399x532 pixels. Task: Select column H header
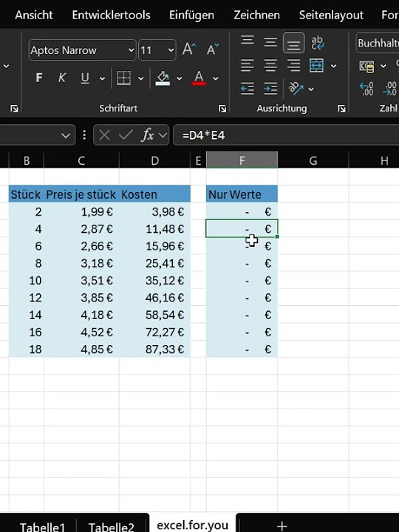click(374, 160)
